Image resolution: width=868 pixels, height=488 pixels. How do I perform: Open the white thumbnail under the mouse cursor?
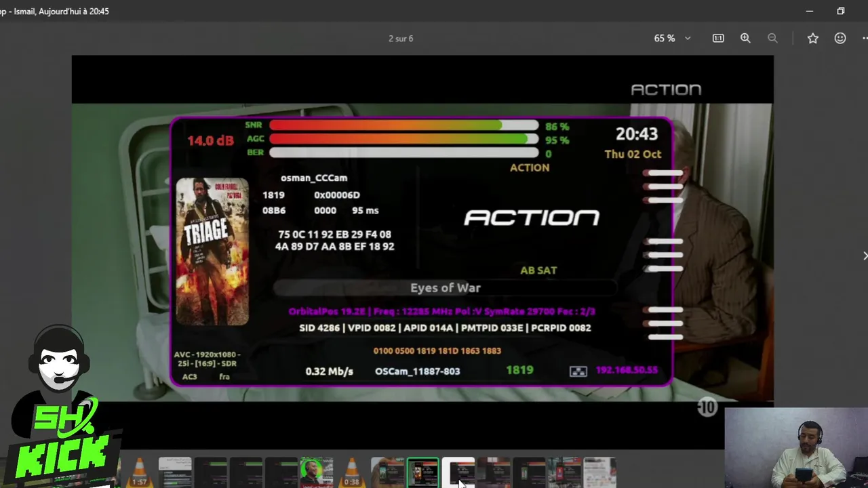tap(458, 472)
